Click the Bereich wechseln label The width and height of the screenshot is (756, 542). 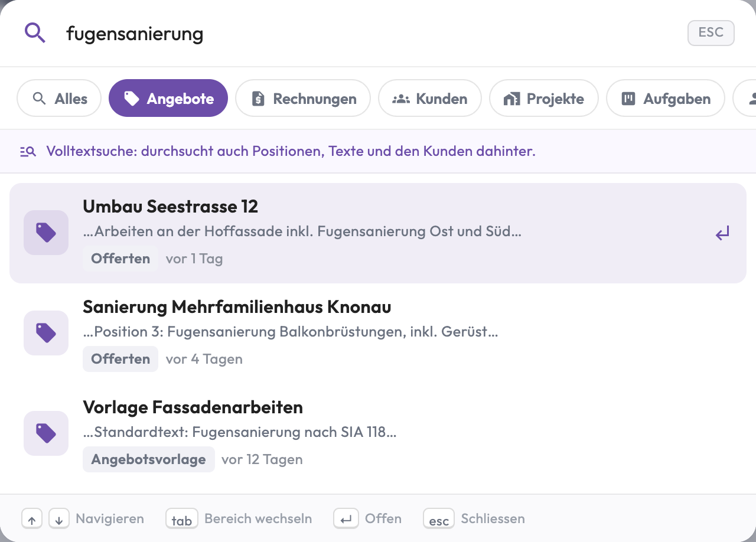click(x=258, y=519)
